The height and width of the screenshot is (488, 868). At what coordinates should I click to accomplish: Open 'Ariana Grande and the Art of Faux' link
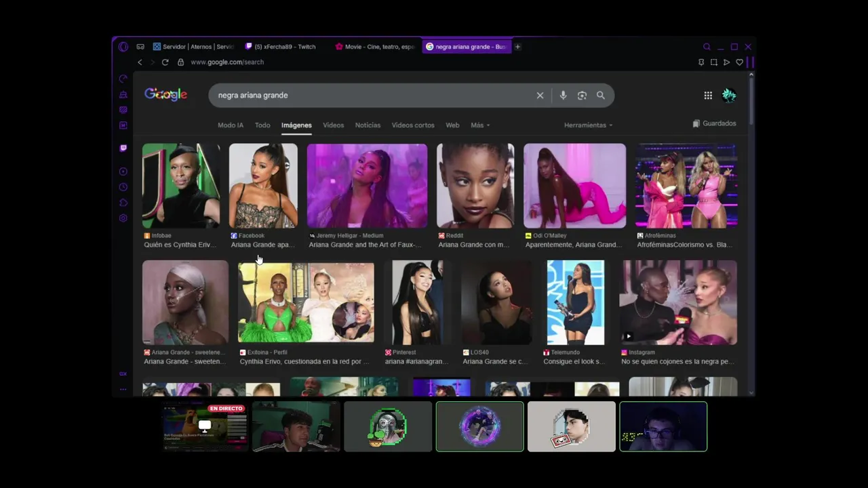click(x=365, y=245)
